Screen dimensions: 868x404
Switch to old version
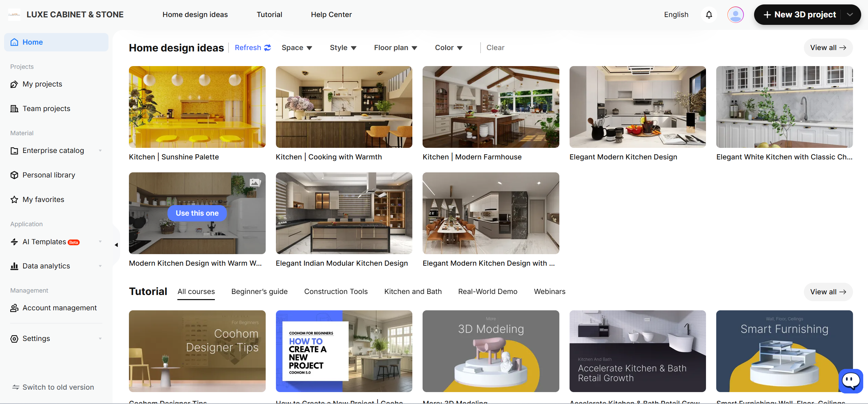click(58, 387)
